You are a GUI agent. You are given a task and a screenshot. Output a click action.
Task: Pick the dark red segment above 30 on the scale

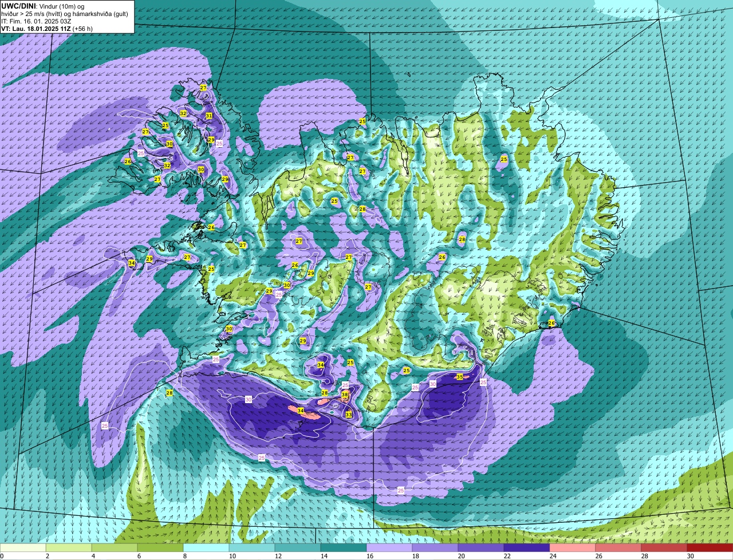click(710, 548)
